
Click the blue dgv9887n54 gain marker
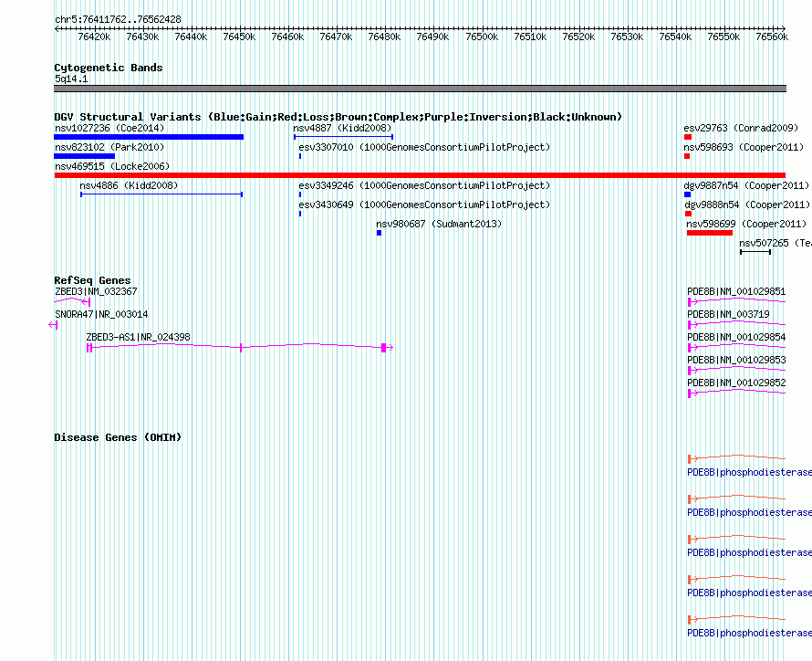(x=688, y=194)
